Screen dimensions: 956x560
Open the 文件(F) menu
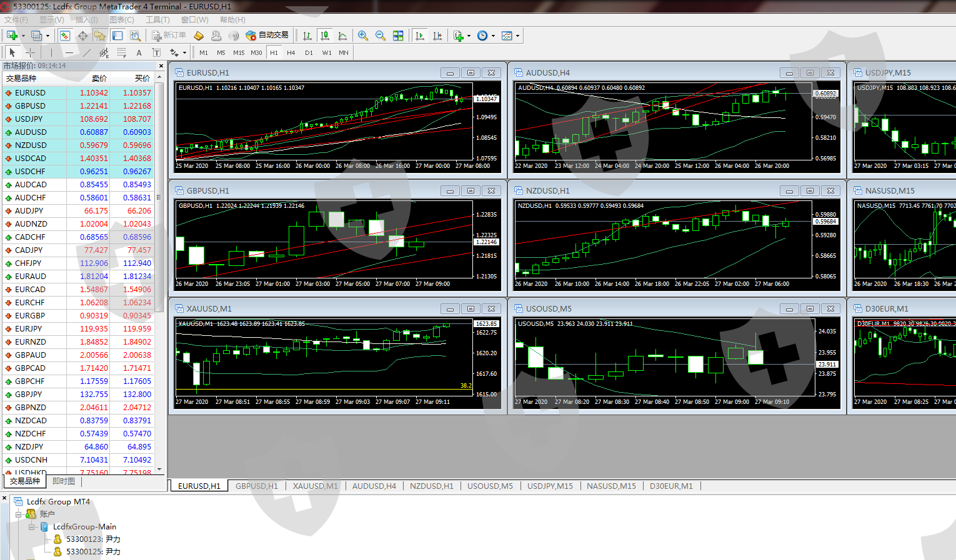click(x=16, y=20)
